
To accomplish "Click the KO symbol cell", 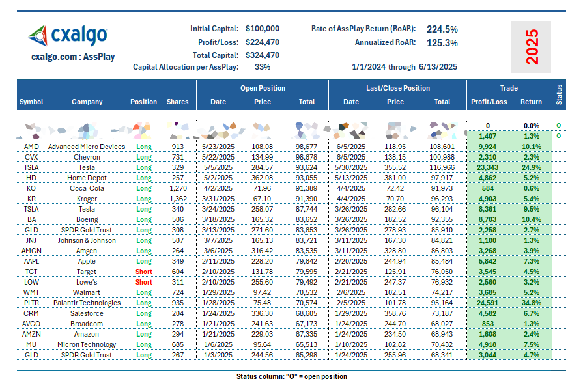I will click(x=31, y=188).
